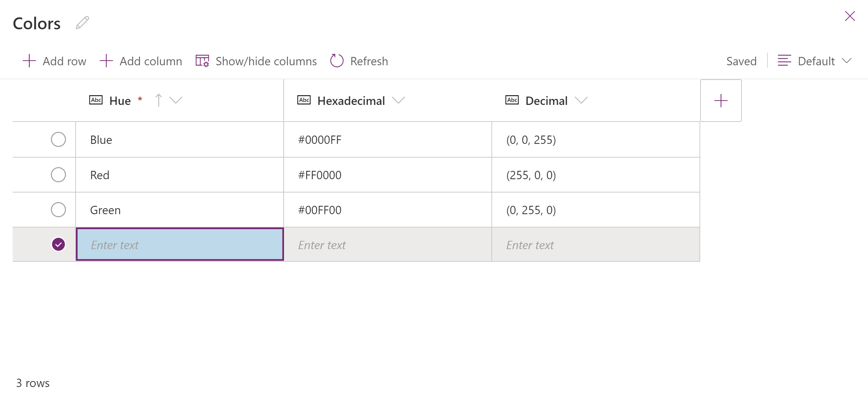This screenshot has width=868, height=407.
Task: Click the Show/hide columns icon
Action: [x=202, y=61]
